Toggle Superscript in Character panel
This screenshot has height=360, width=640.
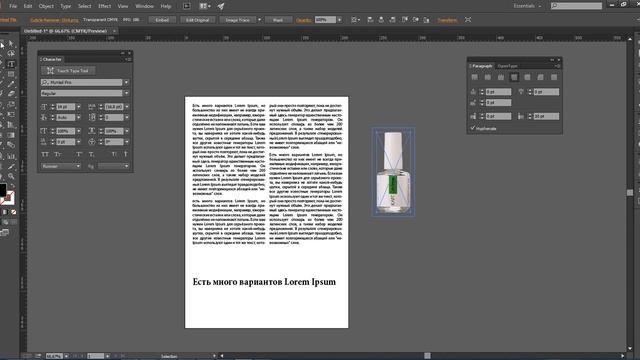[x=79, y=154]
